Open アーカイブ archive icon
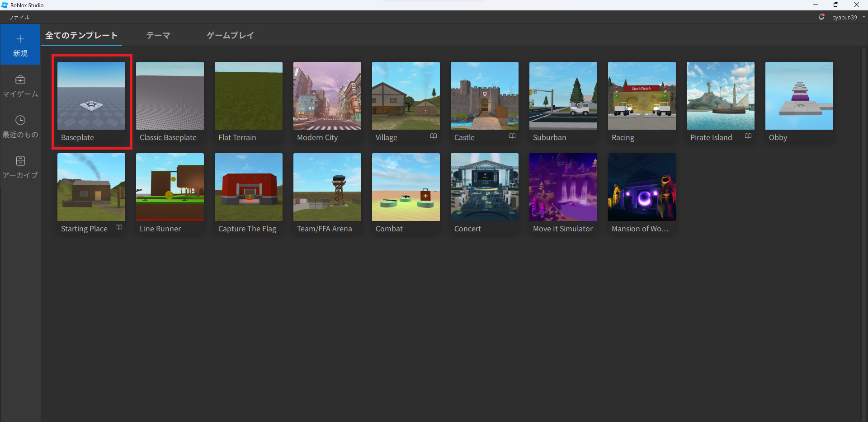Screen dimensions: 868x422 (x=20, y=161)
